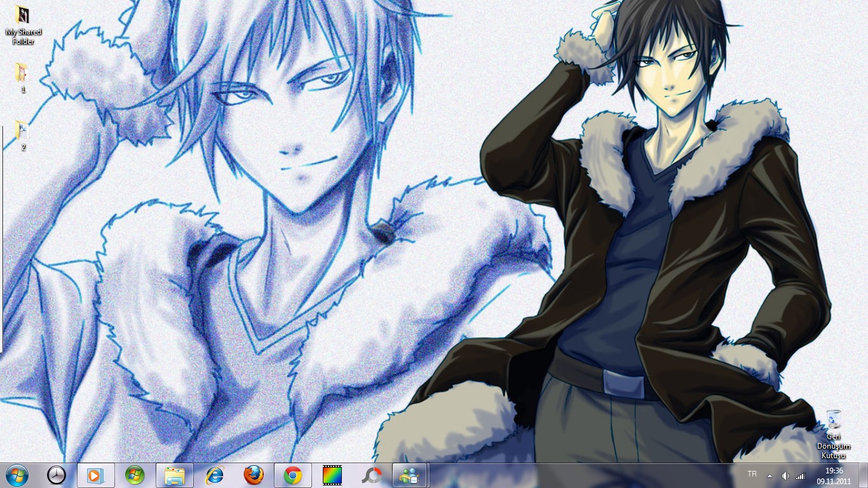Screen dimensions: 868x488
Task: Open Windows Explorer from taskbar
Action: point(175,475)
